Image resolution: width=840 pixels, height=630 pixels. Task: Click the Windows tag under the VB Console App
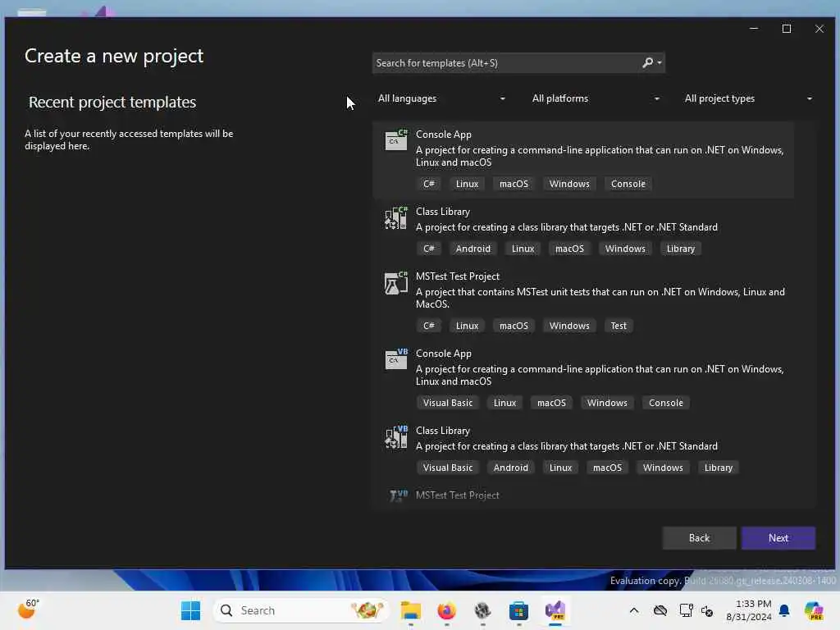click(607, 403)
